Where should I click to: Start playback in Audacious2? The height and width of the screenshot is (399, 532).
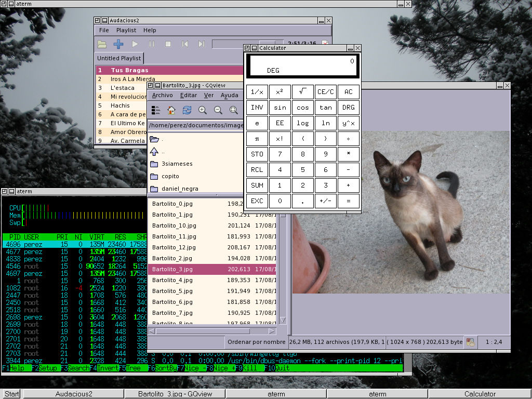click(135, 44)
